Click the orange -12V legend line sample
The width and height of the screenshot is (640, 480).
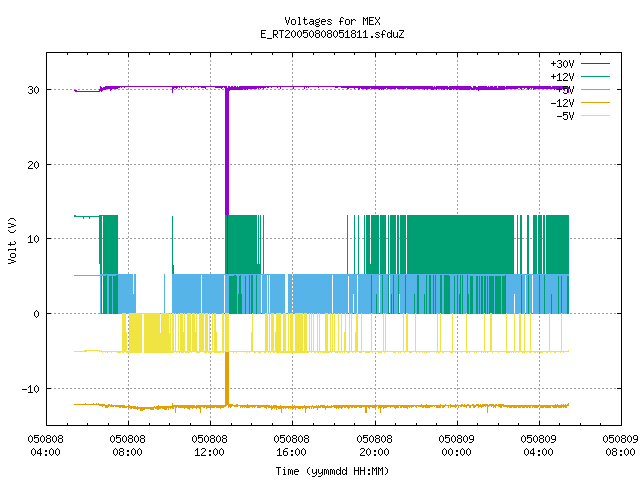(595, 102)
